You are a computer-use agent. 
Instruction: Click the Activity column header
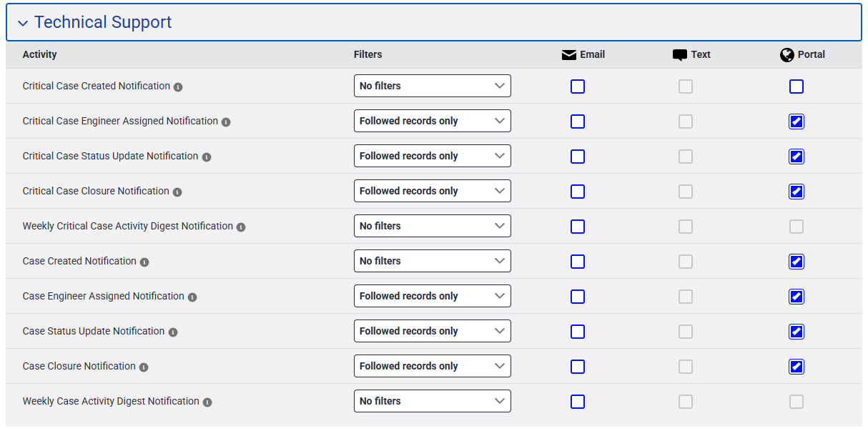(x=39, y=54)
